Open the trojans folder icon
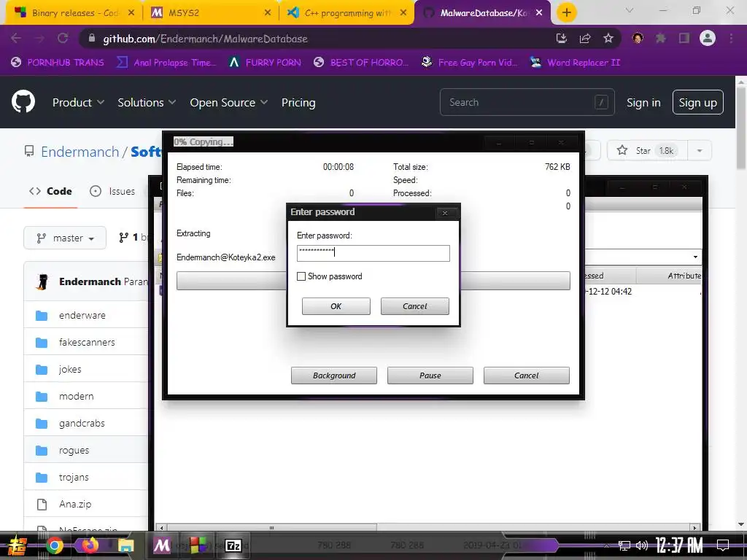747x560 pixels. click(x=42, y=477)
